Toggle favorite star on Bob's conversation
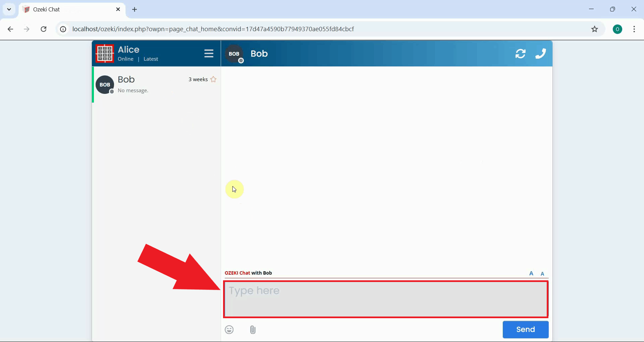Screen dimensions: 644x342 (x=213, y=79)
